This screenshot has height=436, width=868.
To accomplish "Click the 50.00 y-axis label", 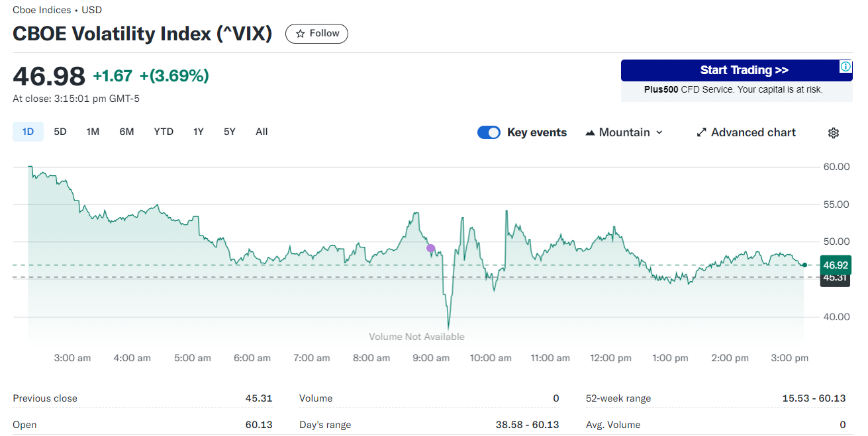I will pos(836,241).
